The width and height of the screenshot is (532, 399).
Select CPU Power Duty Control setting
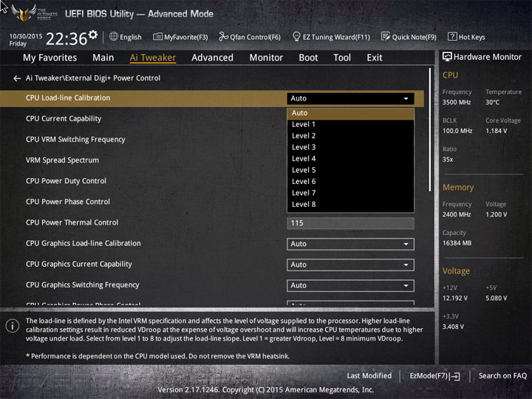(x=66, y=181)
